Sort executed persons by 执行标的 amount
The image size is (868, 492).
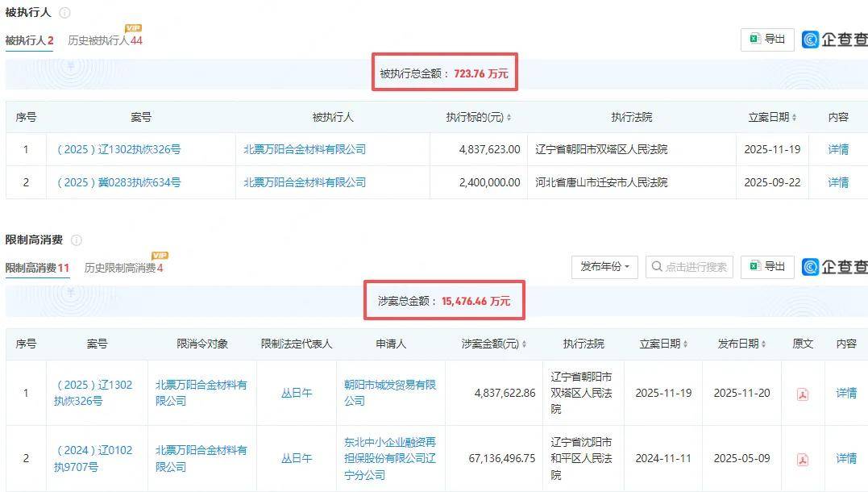(509, 118)
